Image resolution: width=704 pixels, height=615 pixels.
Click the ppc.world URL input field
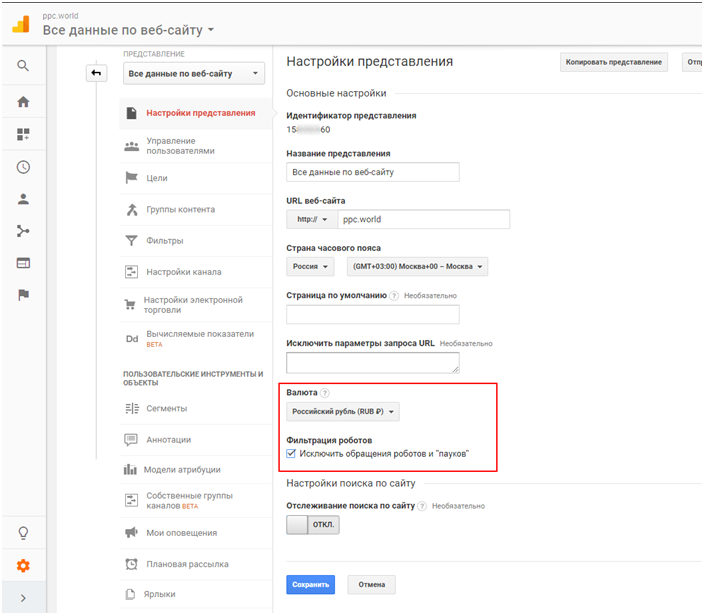423,219
